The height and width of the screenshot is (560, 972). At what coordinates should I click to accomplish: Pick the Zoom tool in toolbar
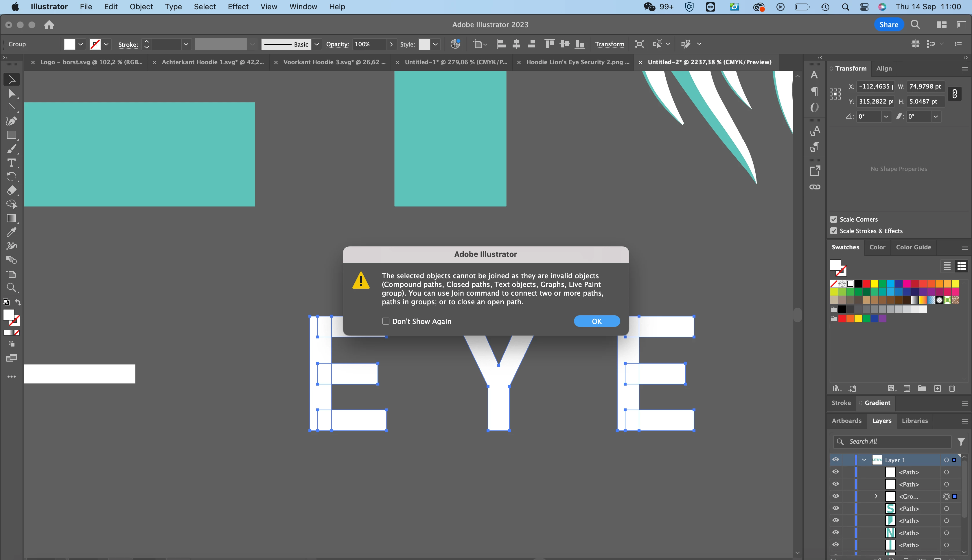click(12, 288)
